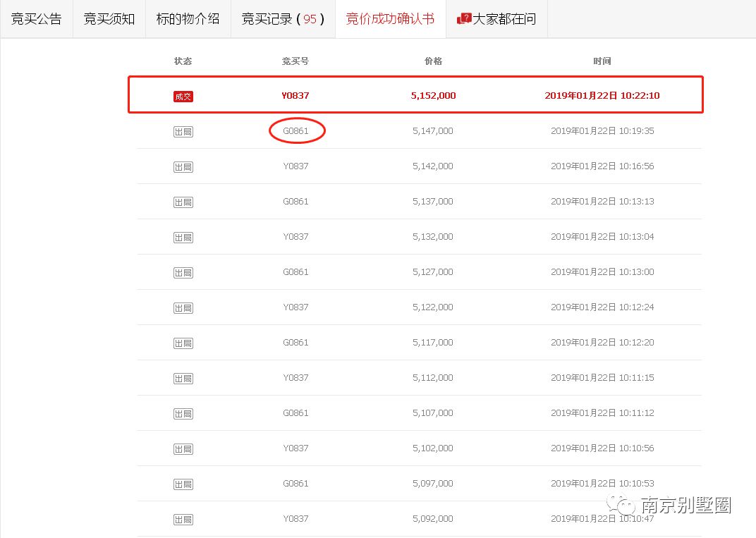Click the 时间 column header
756x538 pixels.
click(602, 61)
